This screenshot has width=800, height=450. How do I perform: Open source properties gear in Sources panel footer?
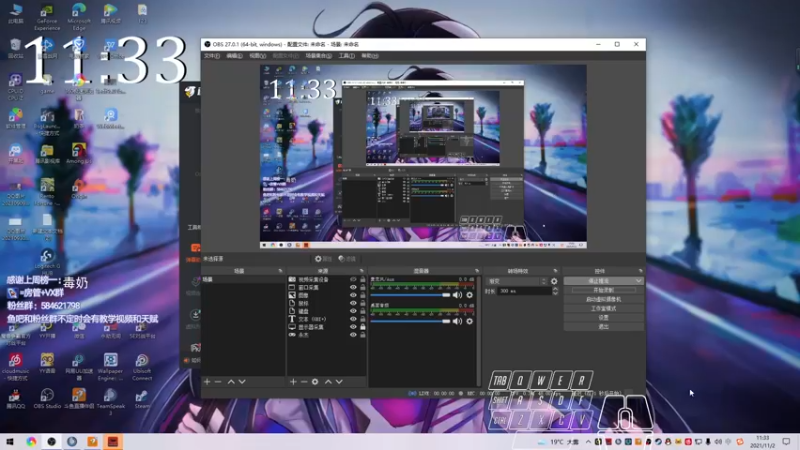click(315, 382)
